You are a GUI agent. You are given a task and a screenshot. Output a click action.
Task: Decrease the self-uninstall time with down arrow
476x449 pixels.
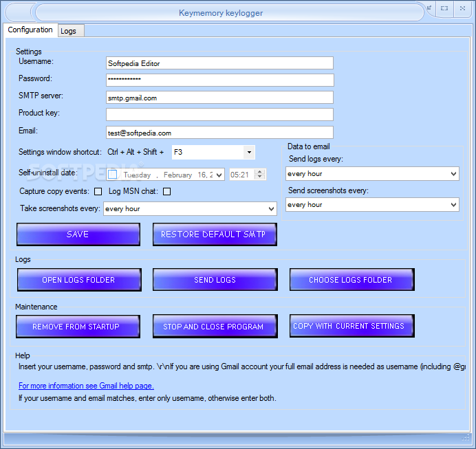(x=259, y=177)
